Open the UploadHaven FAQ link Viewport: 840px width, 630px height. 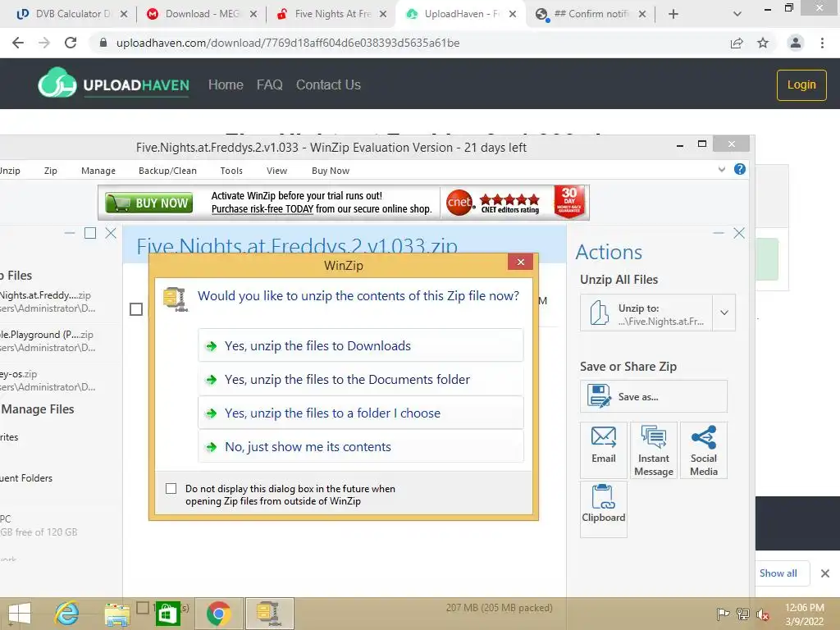[269, 84]
